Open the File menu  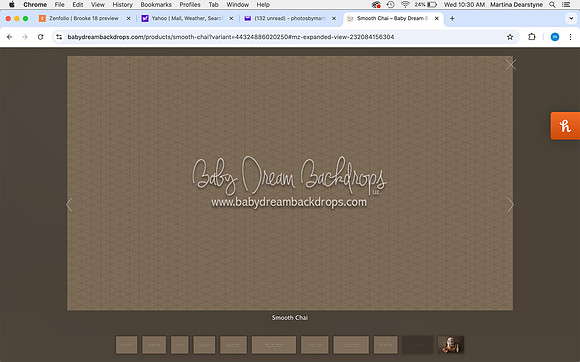click(x=60, y=4)
